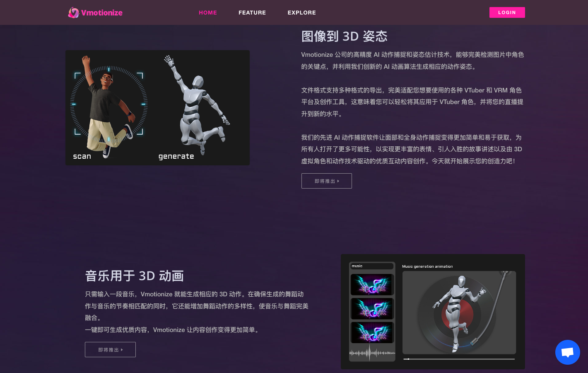Click the audio waveform under music thumbnails
Viewport: 588px width, 373px height.
[x=372, y=353]
